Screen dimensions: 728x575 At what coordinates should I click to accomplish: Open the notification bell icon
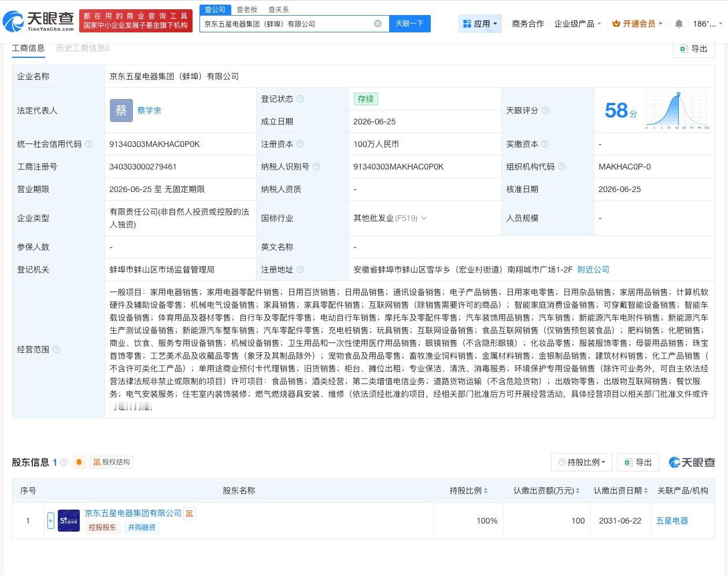coord(679,24)
